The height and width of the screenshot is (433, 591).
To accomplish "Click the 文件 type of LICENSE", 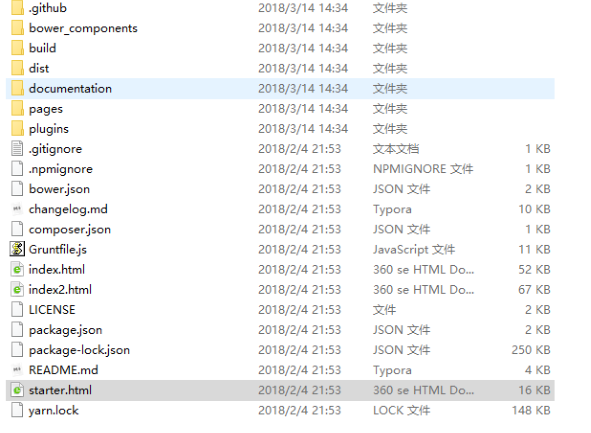I will pyautogui.click(x=384, y=310).
